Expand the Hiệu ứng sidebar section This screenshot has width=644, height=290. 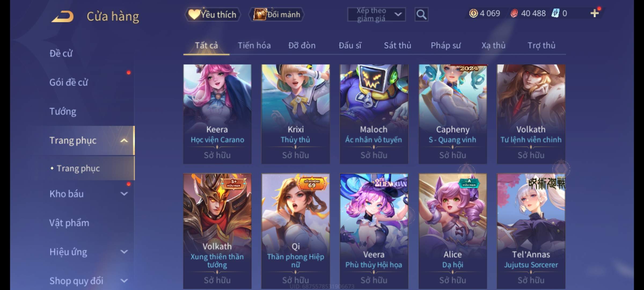pyautogui.click(x=124, y=252)
